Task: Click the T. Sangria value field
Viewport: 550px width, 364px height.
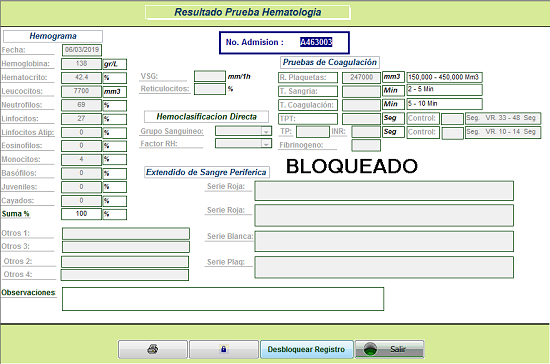Action: tap(361, 91)
